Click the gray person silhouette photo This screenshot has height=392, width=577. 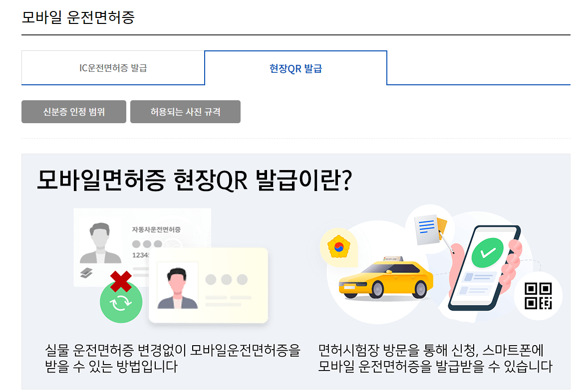coord(100,243)
